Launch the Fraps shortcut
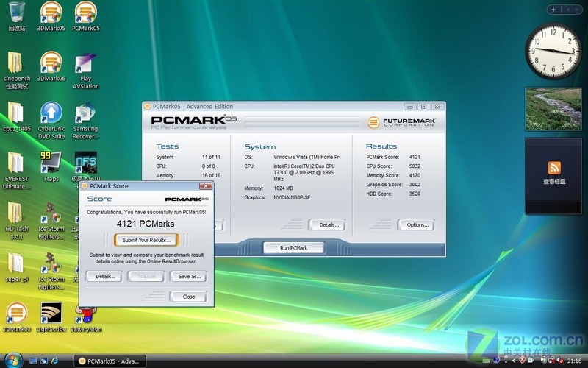This screenshot has width=588, height=368. pyautogui.click(x=51, y=167)
